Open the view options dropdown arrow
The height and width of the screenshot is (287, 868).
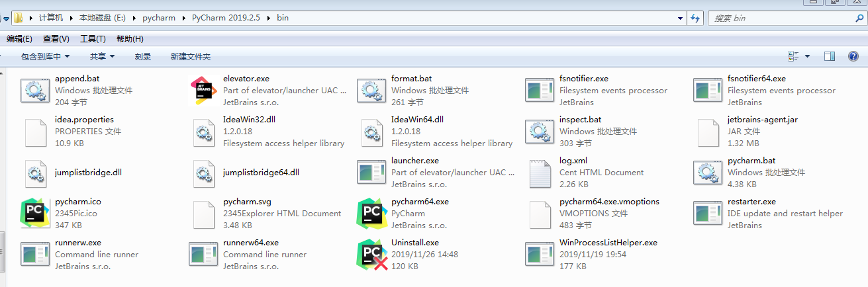tap(807, 57)
